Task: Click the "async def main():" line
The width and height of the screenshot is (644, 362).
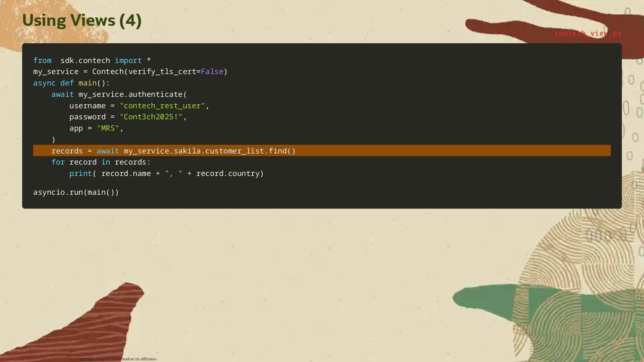Action: click(x=71, y=83)
